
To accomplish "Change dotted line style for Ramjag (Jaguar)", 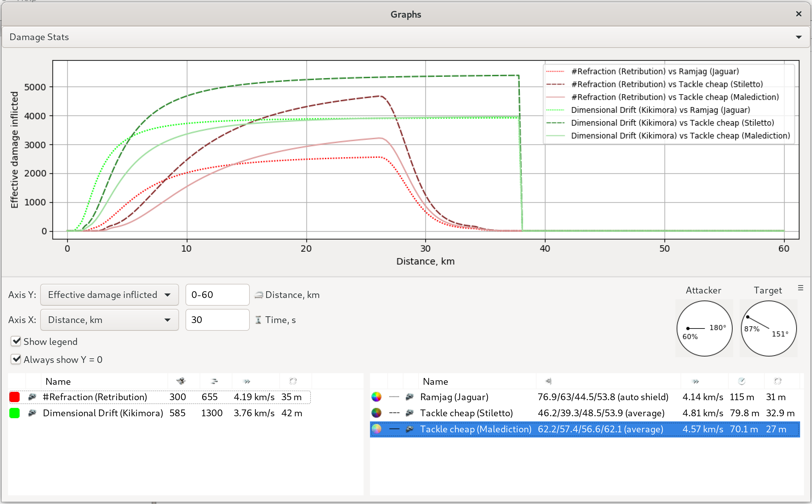I will point(394,397).
